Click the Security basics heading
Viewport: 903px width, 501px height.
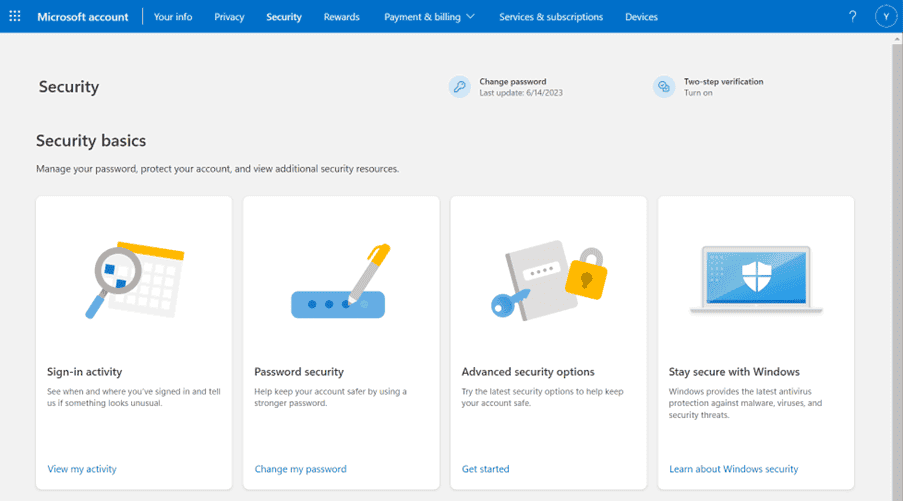pos(91,141)
